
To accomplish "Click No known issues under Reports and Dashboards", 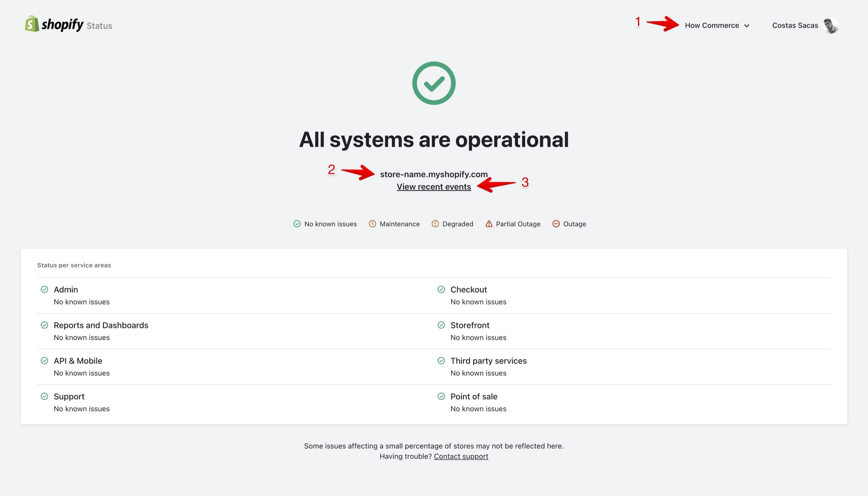I will point(81,338).
